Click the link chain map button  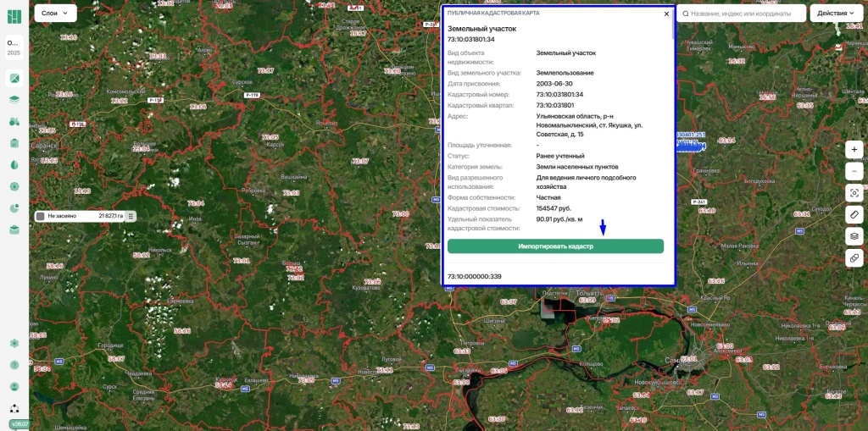point(854,257)
